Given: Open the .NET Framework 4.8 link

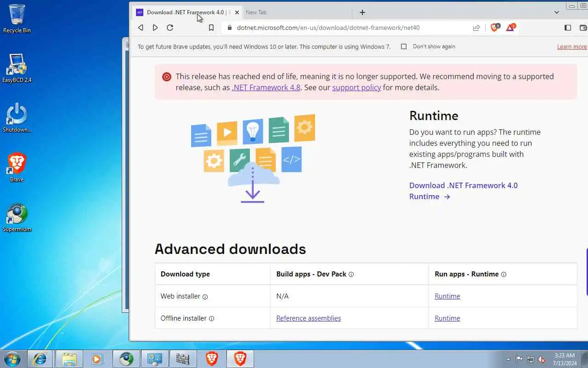Looking at the screenshot, I should click(x=266, y=87).
